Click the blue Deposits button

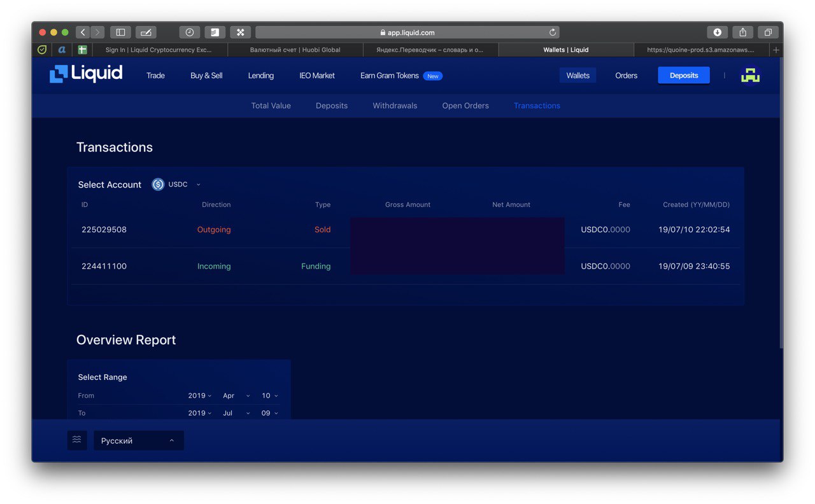point(684,75)
